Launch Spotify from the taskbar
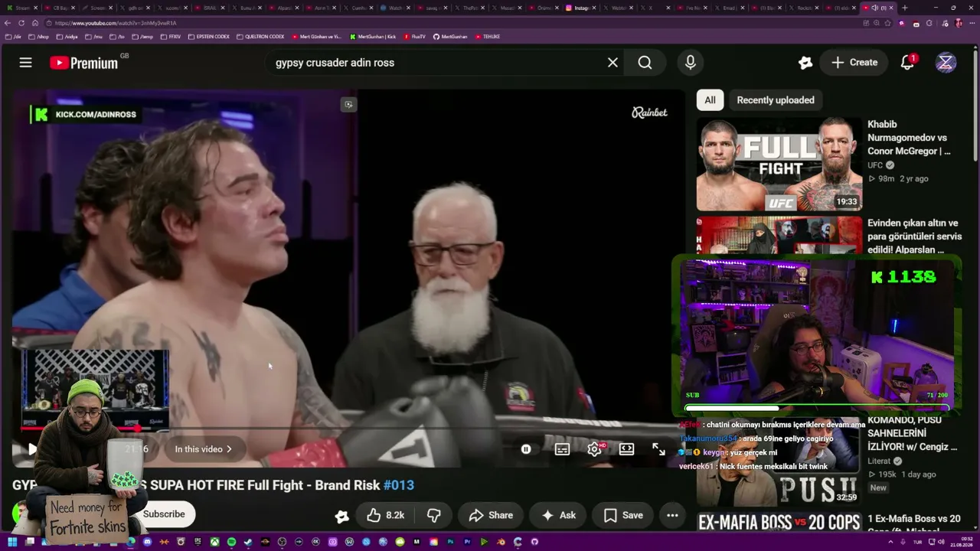This screenshot has height=551, width=980. [x=231, y=542]
